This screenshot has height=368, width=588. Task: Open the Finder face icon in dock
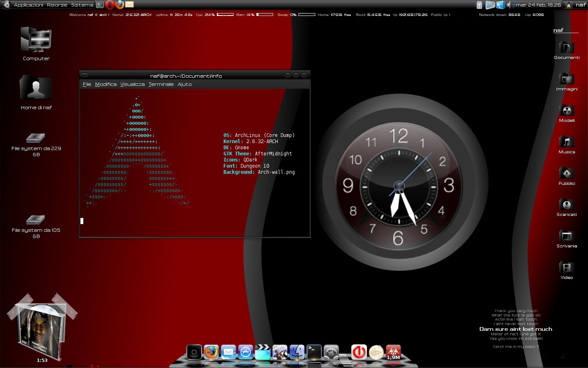(297, 352)
